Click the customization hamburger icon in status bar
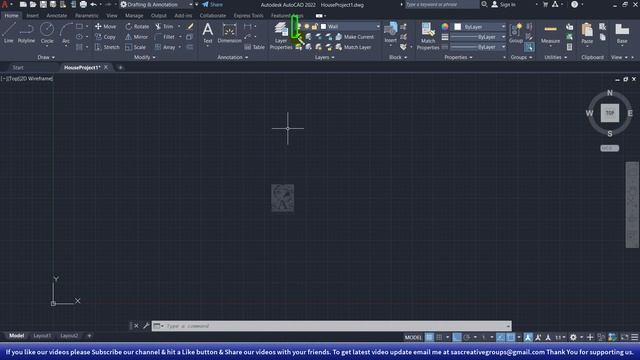The image size is (640, 360). pyautogui.click(x=634, y=337)
